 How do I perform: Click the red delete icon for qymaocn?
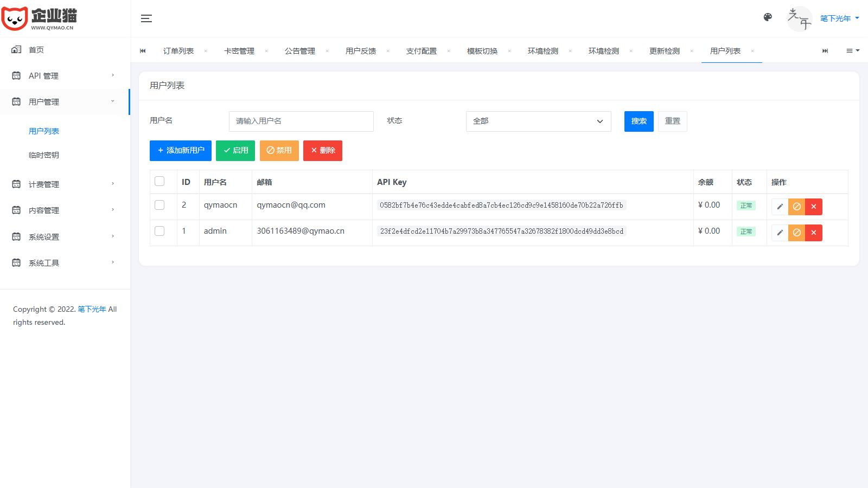pos(813,207)
